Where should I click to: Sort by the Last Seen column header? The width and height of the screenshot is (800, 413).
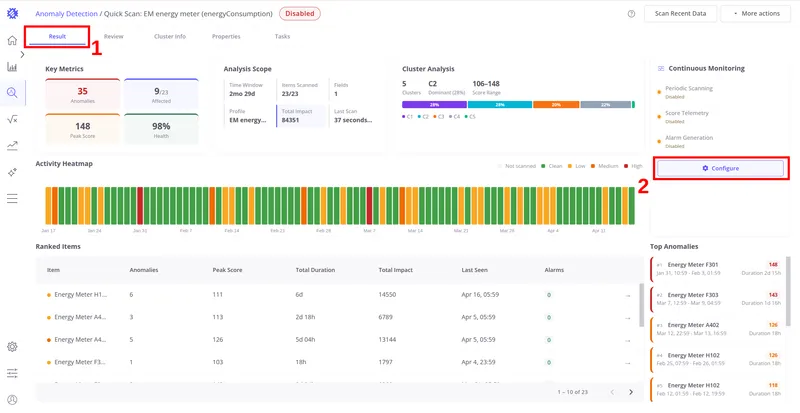coord(474,270)
